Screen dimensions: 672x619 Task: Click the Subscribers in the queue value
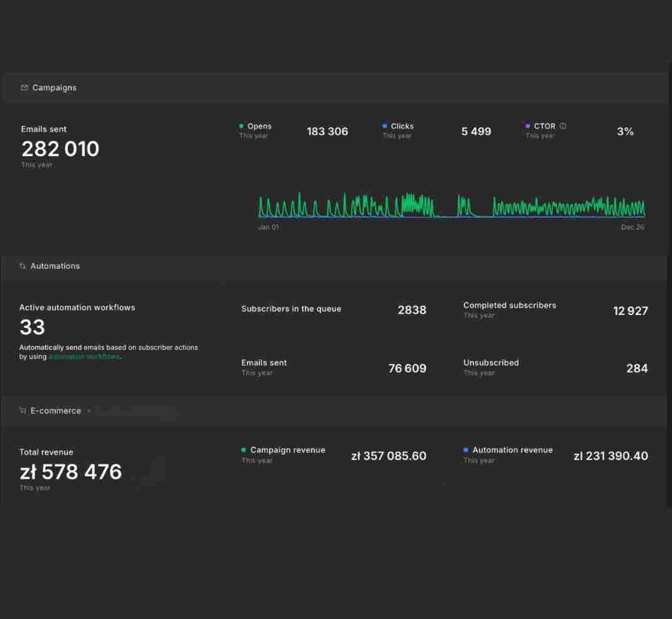pyautogui.click(x=412, y=309)
